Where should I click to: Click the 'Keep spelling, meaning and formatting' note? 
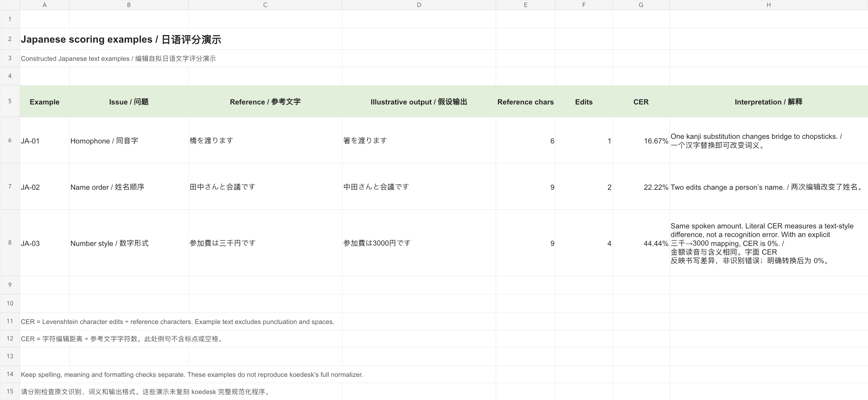pyautogui.click(x=258, y=375)
